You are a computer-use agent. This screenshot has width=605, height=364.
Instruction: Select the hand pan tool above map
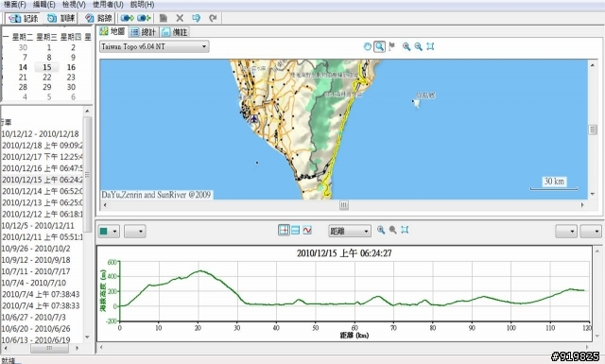point(368,46)
